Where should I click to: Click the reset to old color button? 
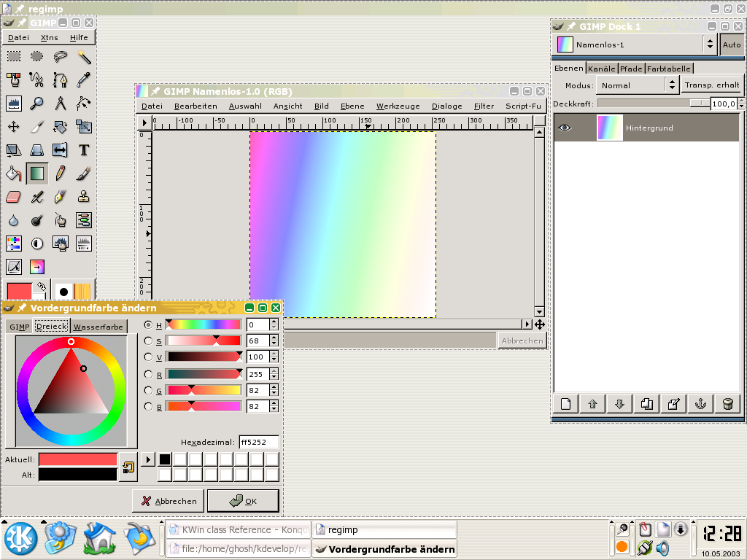[128, 467]
